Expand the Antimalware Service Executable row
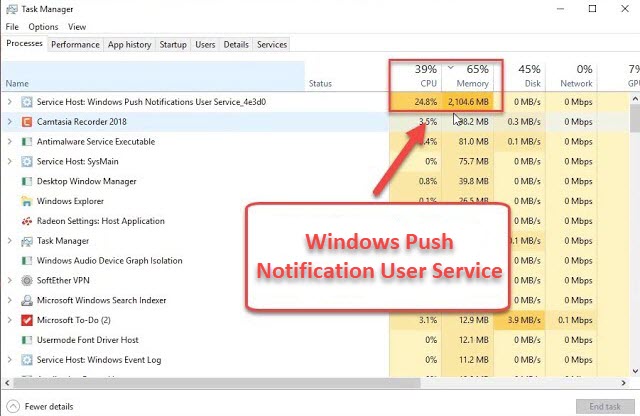 [x=10, y=142]
